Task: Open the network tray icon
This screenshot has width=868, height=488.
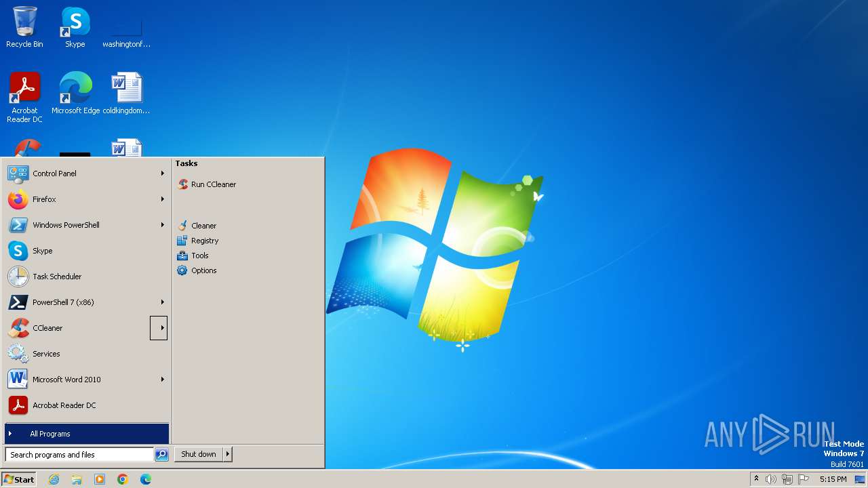Action: click(787, 479)
